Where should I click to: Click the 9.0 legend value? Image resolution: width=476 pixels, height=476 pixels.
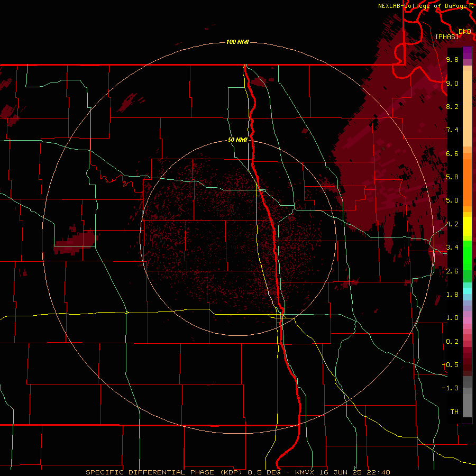point(452,83)
